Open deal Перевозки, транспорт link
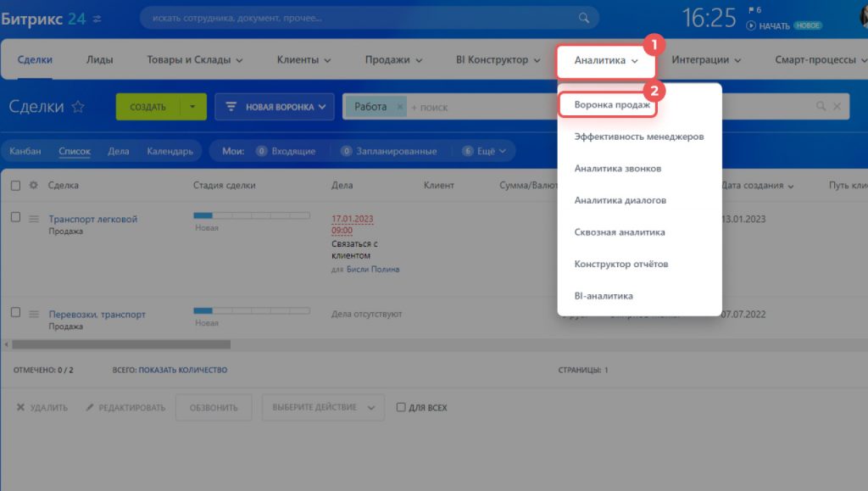The height and width of the screenshot is (491, 868). [x=97, y=315]
